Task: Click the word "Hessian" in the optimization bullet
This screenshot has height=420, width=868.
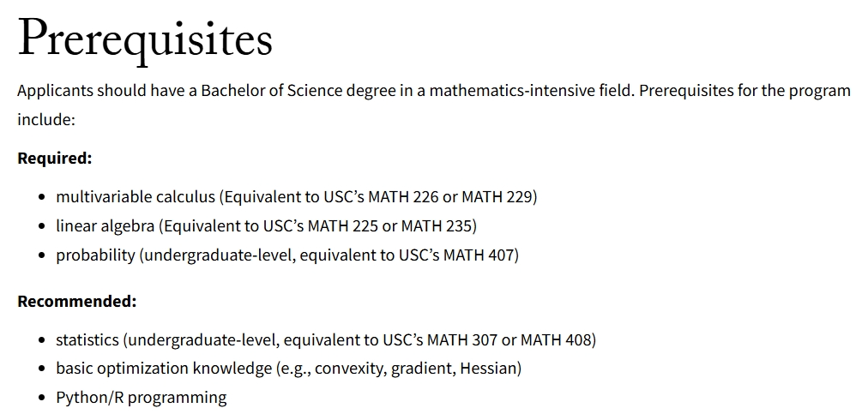Action: 488,369
